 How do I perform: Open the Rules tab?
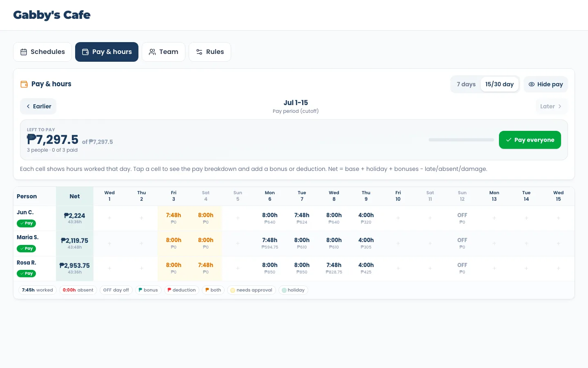[210, 52]
